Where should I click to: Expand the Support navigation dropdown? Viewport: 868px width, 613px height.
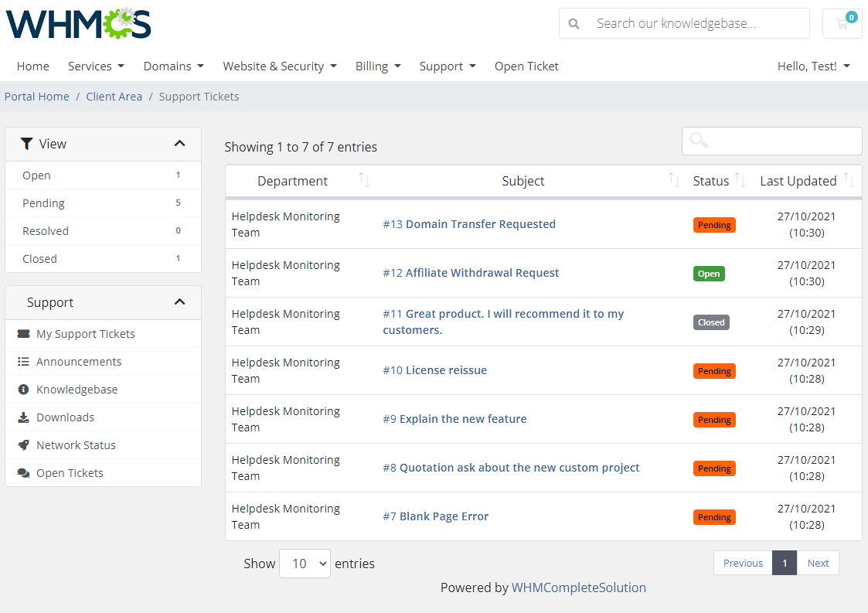(448, 66)
